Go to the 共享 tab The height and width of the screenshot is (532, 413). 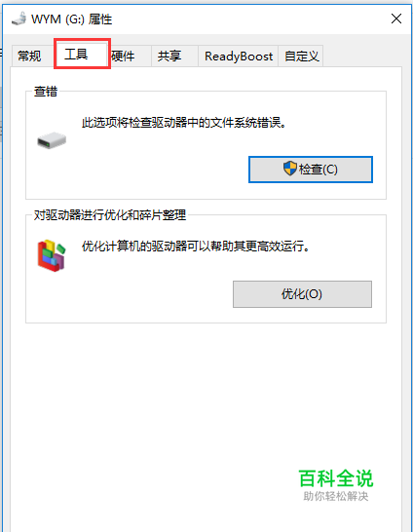click(x=169, y=56)
